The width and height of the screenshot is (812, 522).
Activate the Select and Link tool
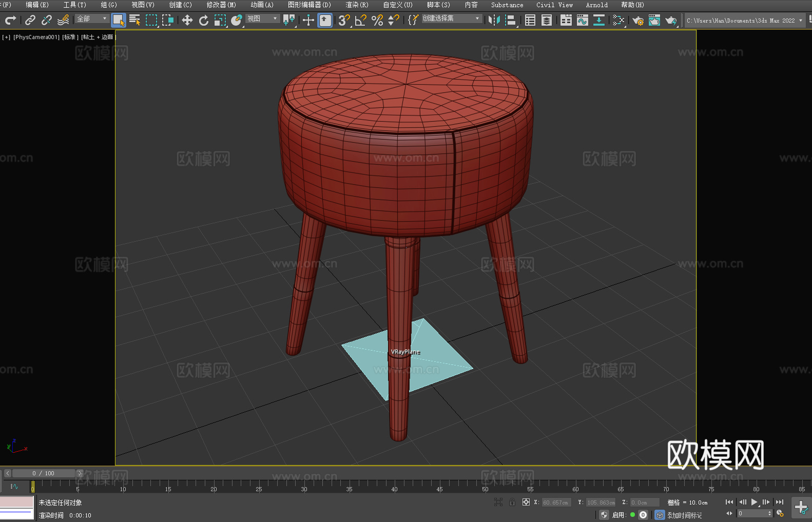[30, 20]
